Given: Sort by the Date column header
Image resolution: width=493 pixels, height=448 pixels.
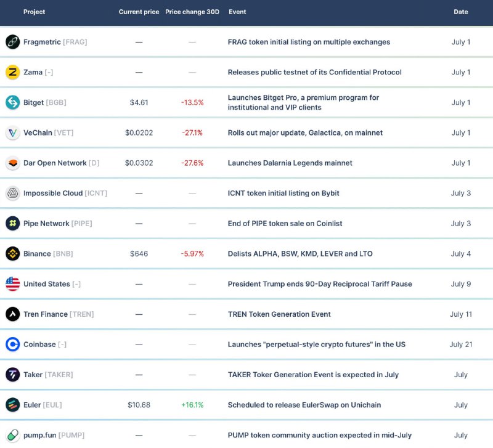Looking at the screenshot, I should (x=461, y=12).
